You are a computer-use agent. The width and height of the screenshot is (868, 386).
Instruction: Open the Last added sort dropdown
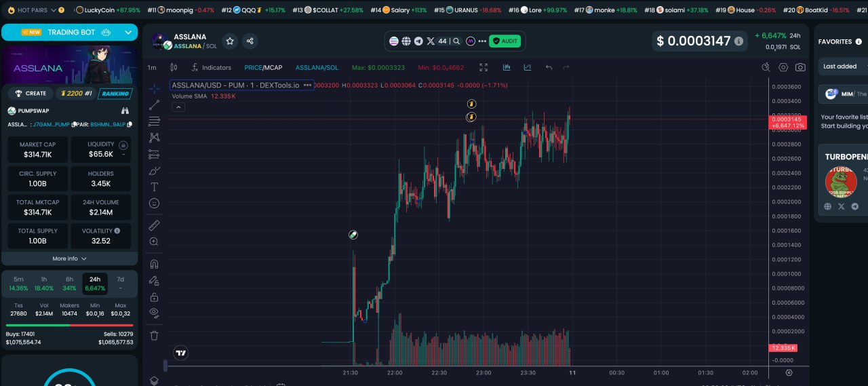[842, 66]
